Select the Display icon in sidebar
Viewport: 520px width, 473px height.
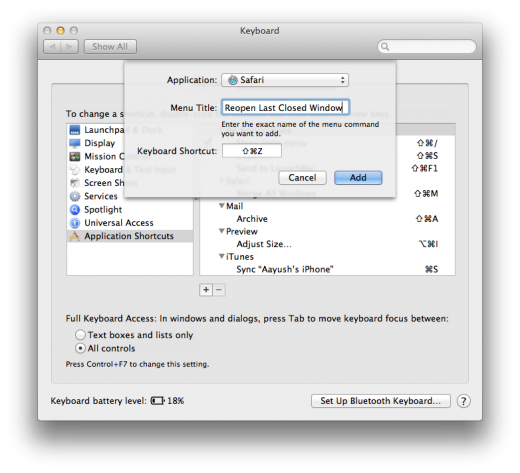75,143
